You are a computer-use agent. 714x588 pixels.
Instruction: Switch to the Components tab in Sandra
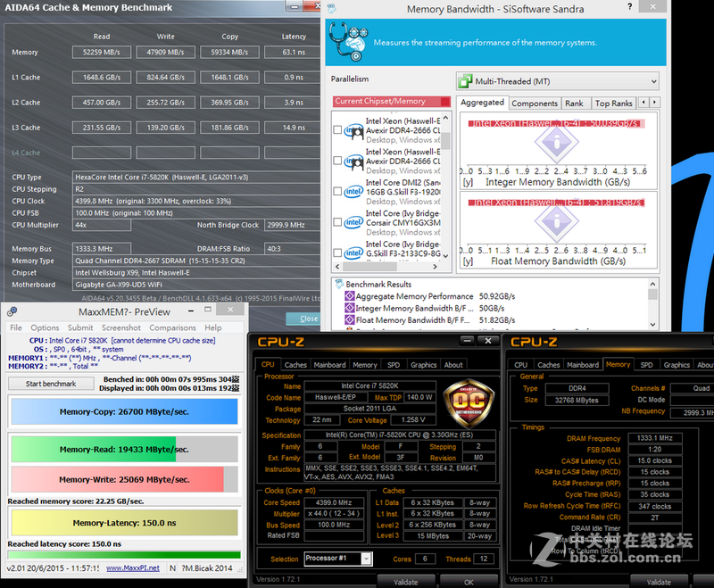535,103
